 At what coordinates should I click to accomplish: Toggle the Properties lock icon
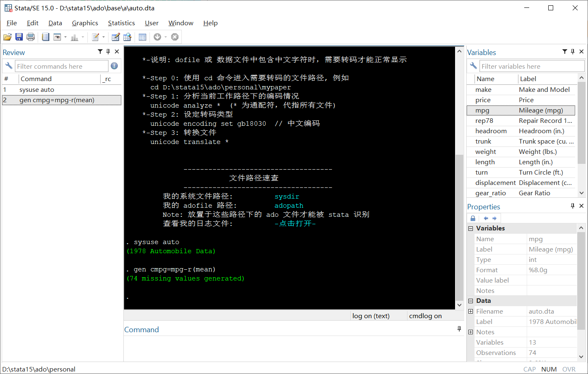tap(473, 218)
